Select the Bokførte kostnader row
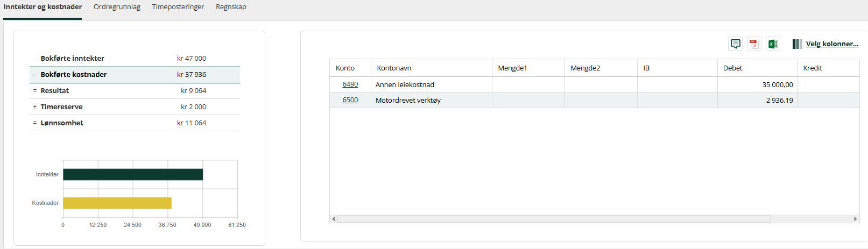 click(135, 75)
